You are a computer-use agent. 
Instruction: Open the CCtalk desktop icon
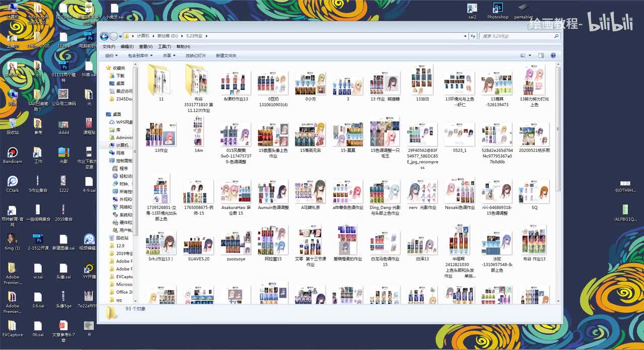[13, 184]
